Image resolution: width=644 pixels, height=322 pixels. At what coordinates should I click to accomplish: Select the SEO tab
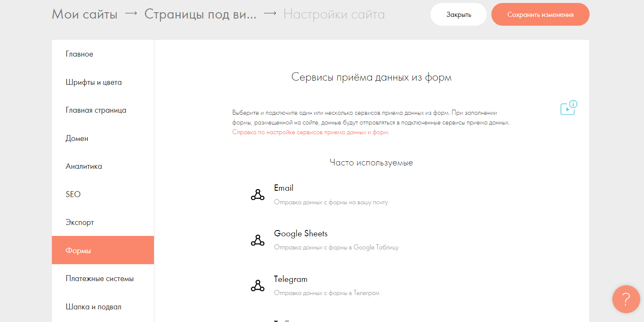click(103, 195)
